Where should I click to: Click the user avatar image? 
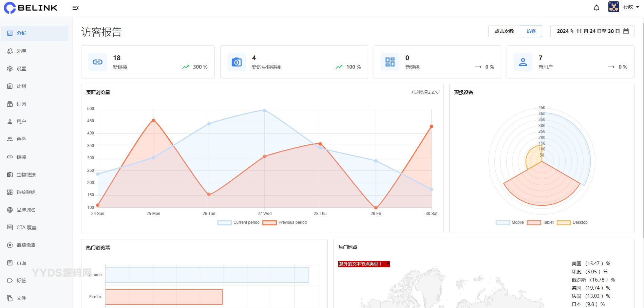pyautogui.click(x=613, y=7)
